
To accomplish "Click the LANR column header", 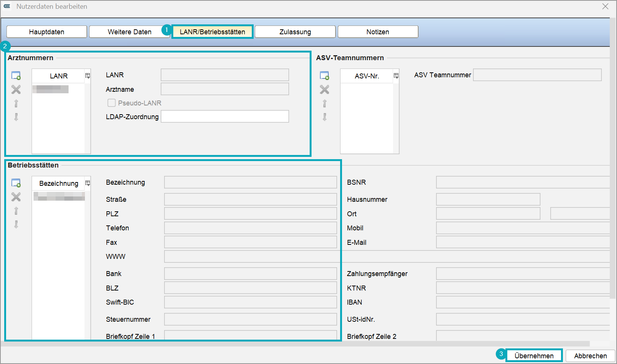I will [x=59, y=76].
